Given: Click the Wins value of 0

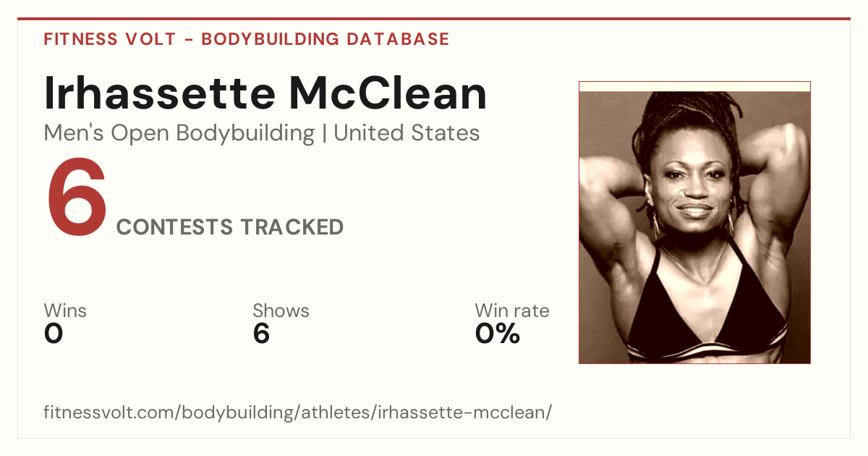Looking at the screenshot, I should (54, 334).
